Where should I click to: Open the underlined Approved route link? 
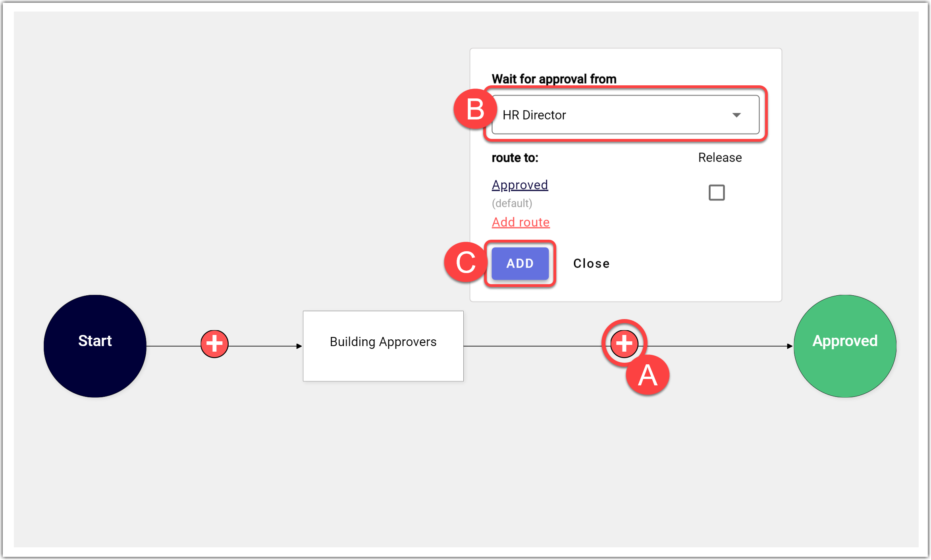[520, 185]
